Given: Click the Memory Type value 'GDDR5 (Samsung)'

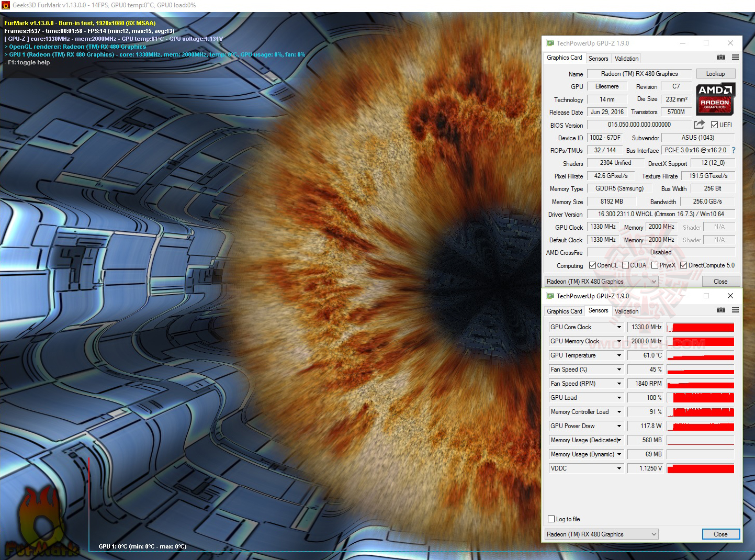Looking at the screenshot, I should point(619,188).
